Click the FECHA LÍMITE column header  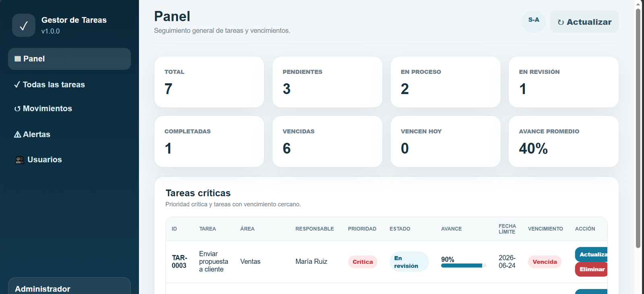(507, 229)
